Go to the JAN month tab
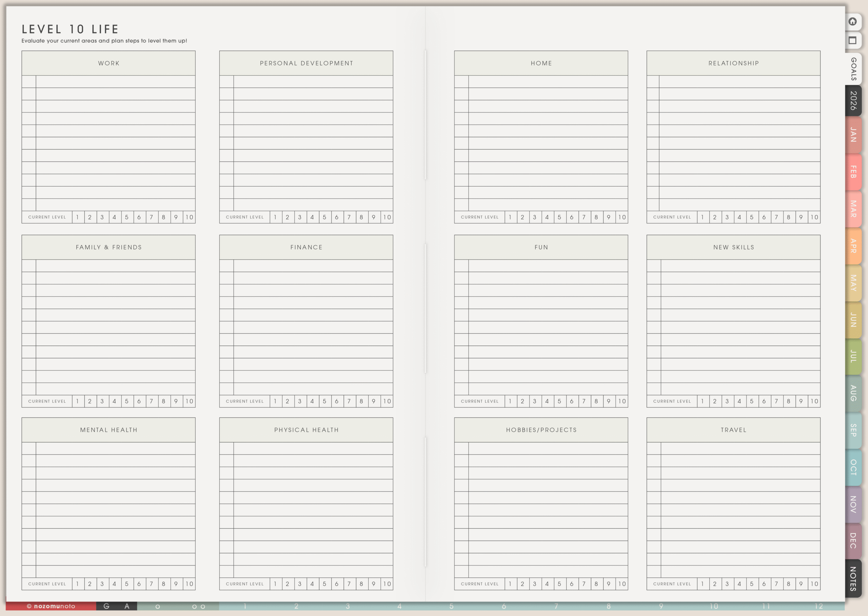The image size is (868, 616). click(x=853, y=135)
